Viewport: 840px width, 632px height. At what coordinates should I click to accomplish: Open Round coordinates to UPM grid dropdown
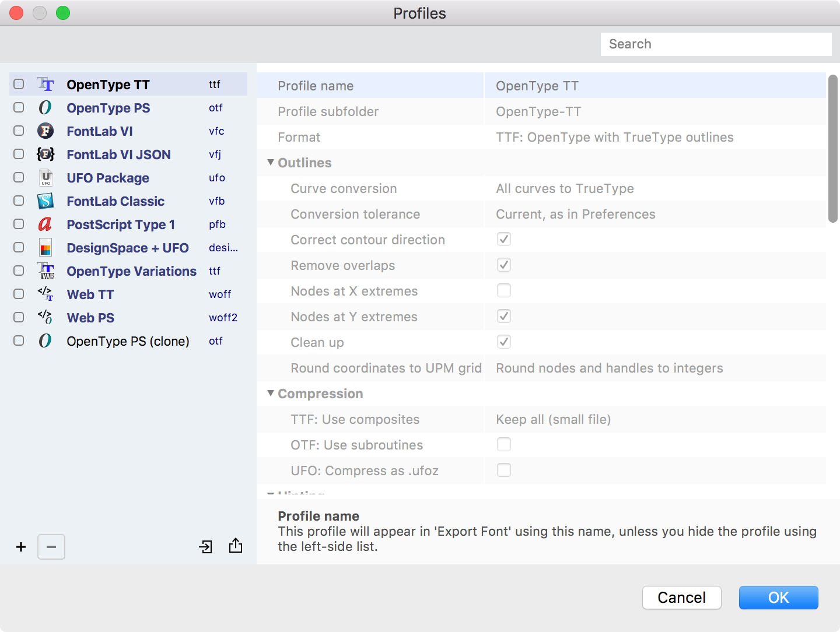pyautogui.click(x=655, y=368)
